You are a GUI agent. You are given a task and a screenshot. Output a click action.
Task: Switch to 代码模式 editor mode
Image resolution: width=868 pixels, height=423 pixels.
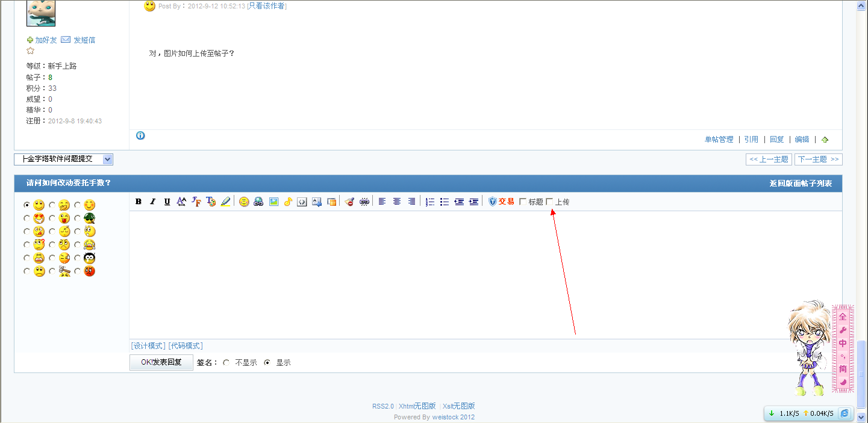pyautogui.click(x=186, y=346)
